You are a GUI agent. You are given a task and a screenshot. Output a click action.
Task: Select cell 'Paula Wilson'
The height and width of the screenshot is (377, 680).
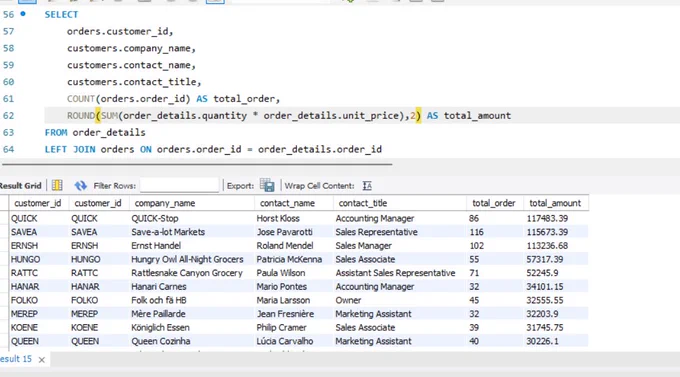click(x=281, y=273)
